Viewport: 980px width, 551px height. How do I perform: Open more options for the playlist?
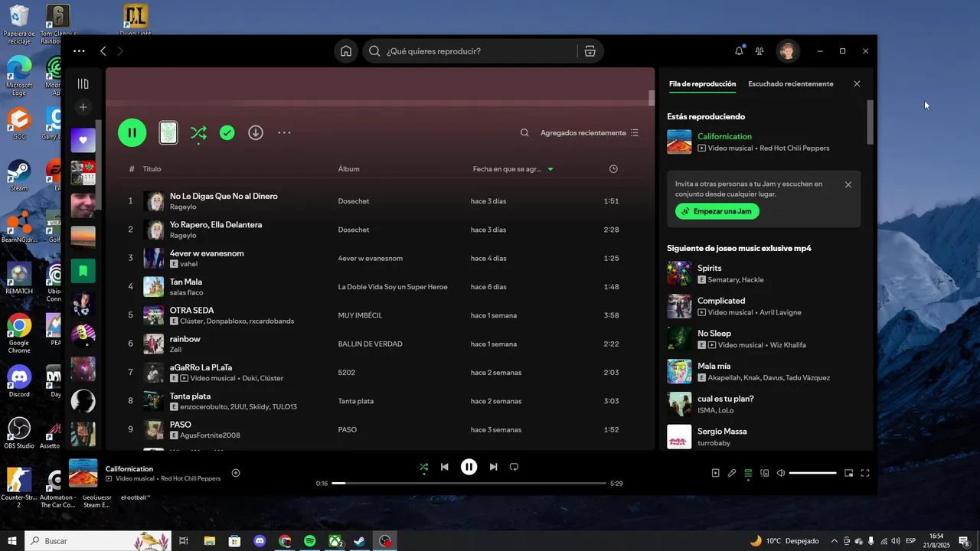pos(284,132)
